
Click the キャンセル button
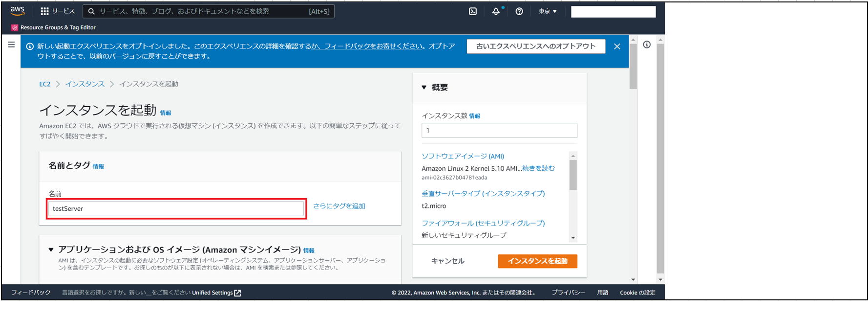pos(448,261)
